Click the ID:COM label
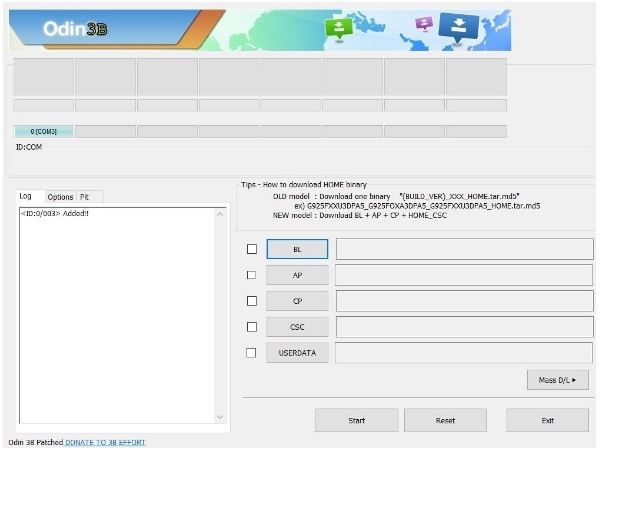The height and width of the screenshot is (524, 640). pos(29,147)
